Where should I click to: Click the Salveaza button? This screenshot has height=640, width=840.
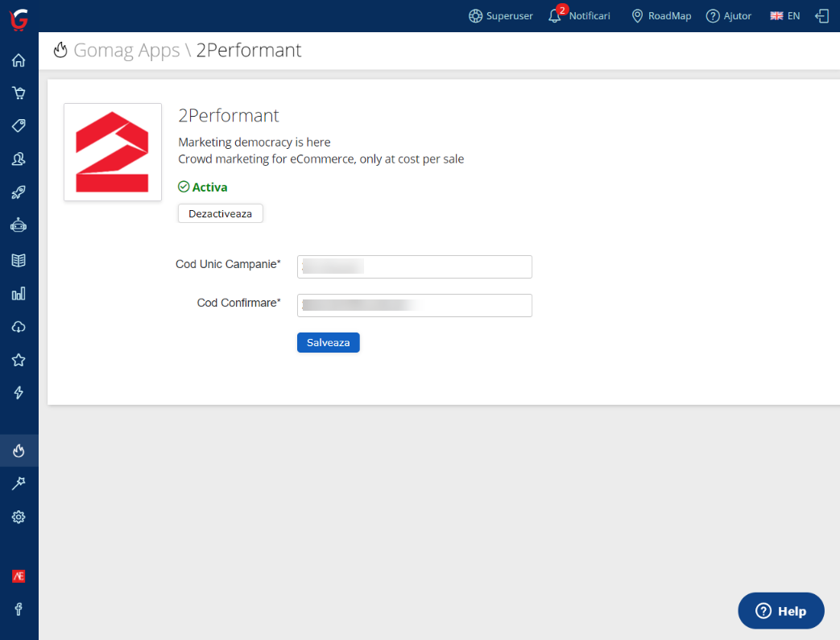click(329, 343)
